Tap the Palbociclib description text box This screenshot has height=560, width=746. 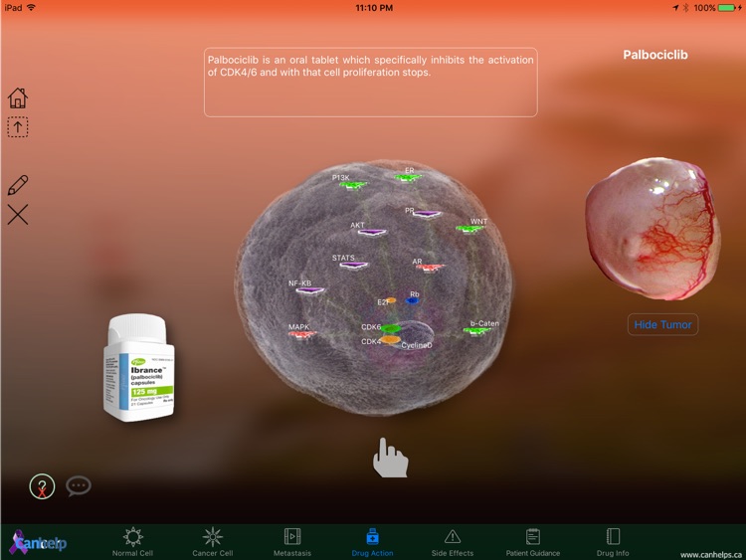tap(371, 83)
